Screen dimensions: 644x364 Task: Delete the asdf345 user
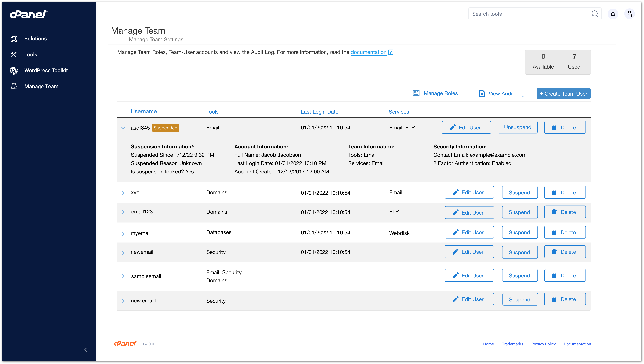[x=565, y=127]
